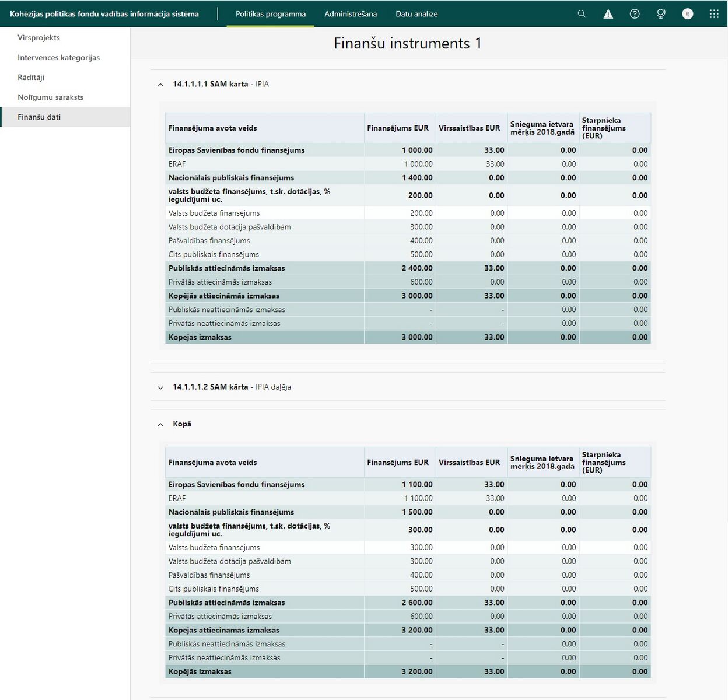Image resolution: width=728 pixels, height=700 pixels.
Task: Open the user profile avatar
Action: pyautogui.click(x=688, y=14)
